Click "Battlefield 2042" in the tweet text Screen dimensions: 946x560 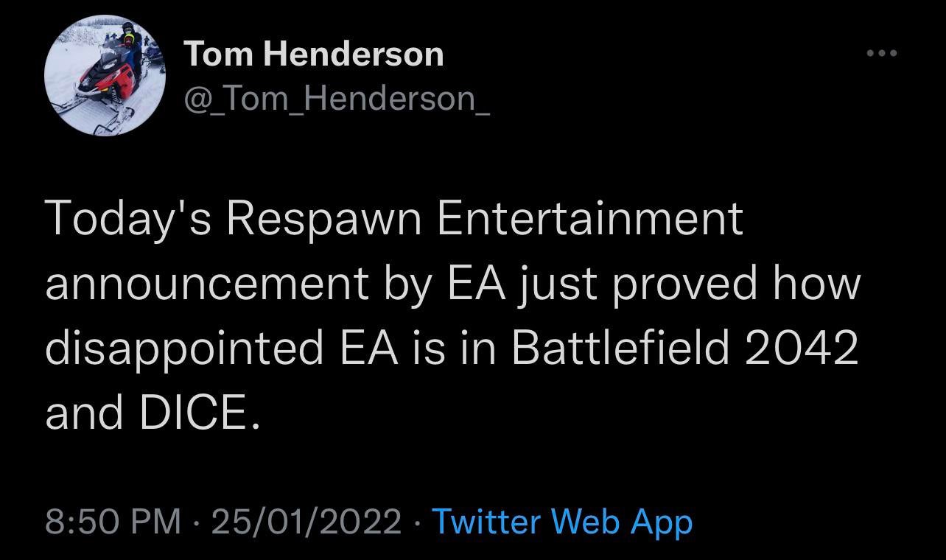point(684,346)
